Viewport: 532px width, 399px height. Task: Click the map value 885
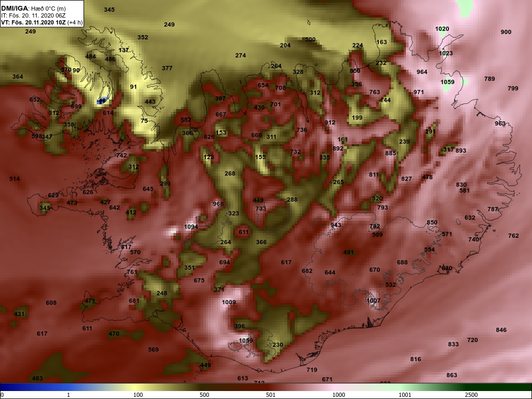pos(391,153)
